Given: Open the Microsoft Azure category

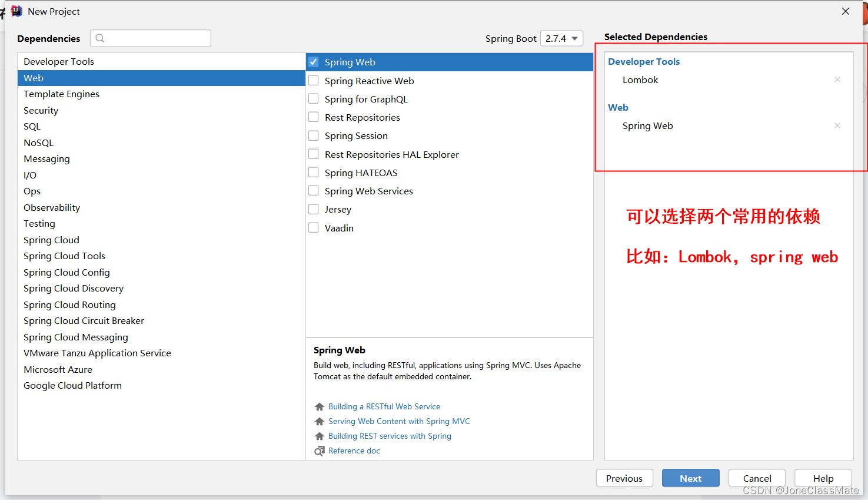Looking at the screenshot, I should point(161,369).
